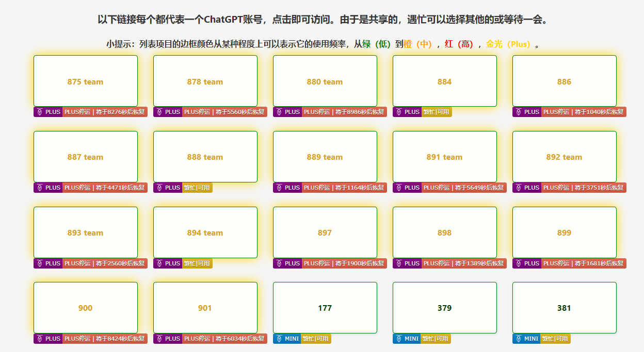644x352 pixels.
Task: Click the PLUS badge icon under 894 team
Action: pyautogui.click(x=158, y=263)
